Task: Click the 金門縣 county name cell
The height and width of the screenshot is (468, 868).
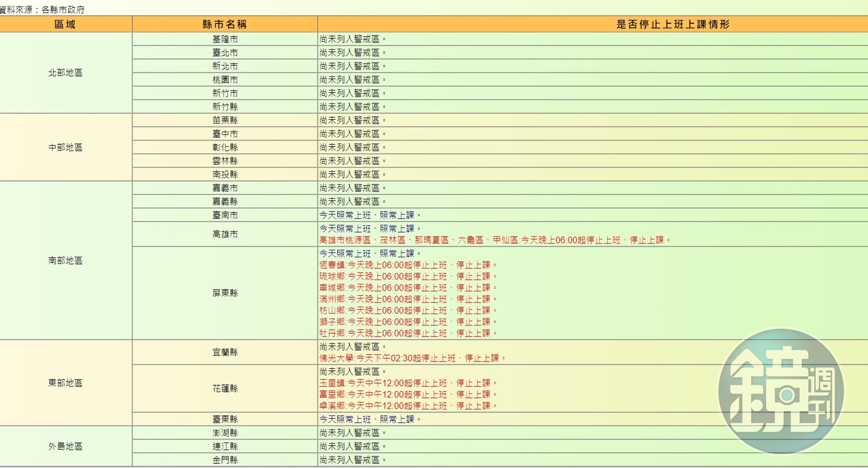Action: (225, 460)
